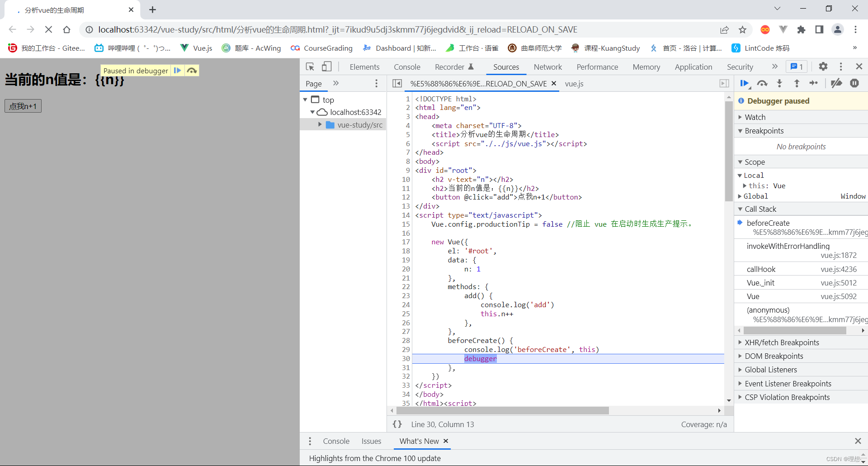Show more navigator tabs chevron
This screenshot has height=466, width=868.
(336, 83)
